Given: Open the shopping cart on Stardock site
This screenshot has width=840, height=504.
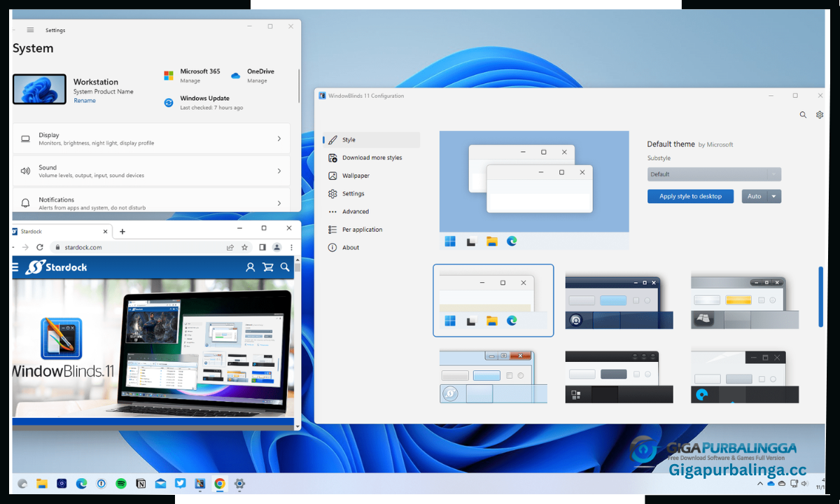Looking at the screenshot, I should [x=267, y=267].
